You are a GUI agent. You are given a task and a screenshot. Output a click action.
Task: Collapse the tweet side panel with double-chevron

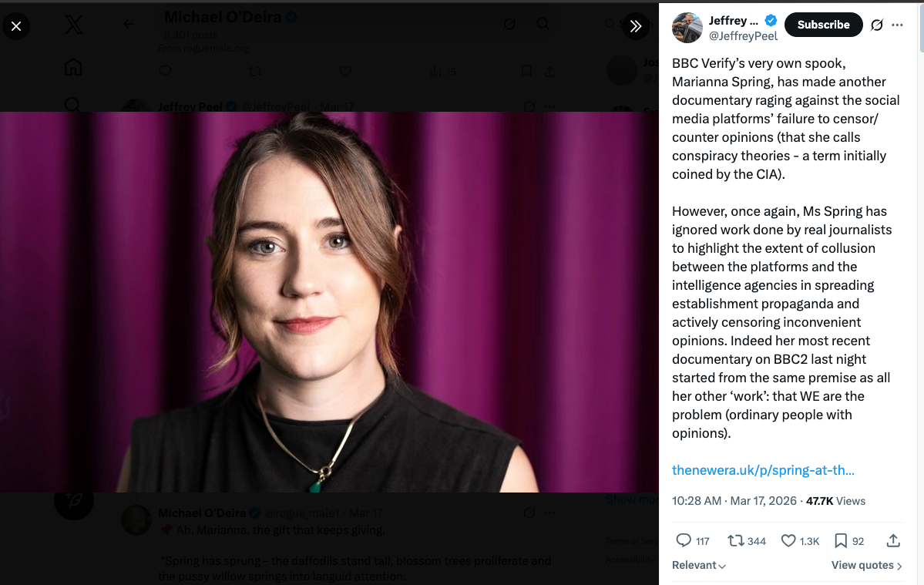pyautogui.click(x=636, y=26)
